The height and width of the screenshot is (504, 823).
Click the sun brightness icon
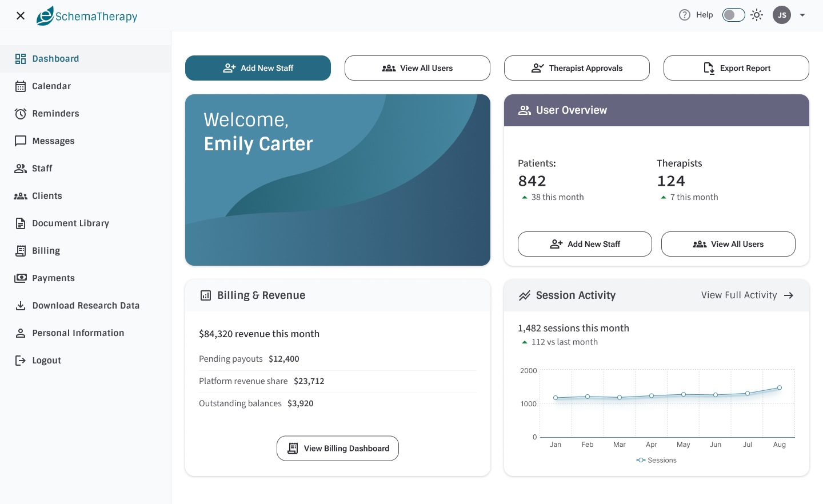coord(757,15)
